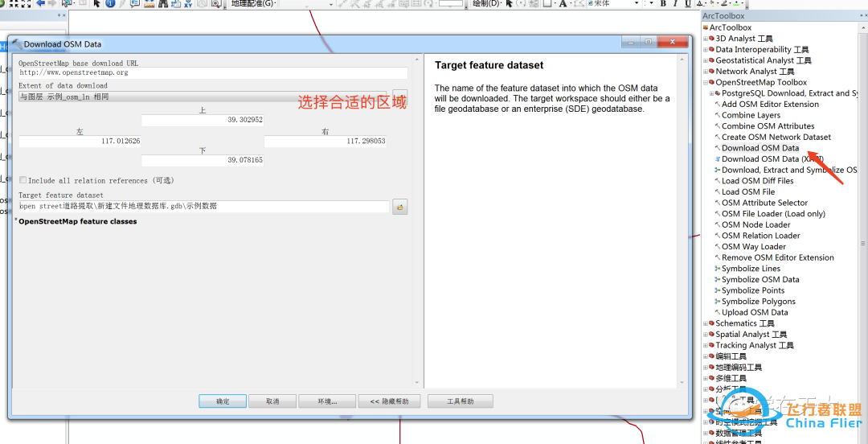
Task: Select the Hyperlink lightning bolt tool
Action: click(122, 4)
